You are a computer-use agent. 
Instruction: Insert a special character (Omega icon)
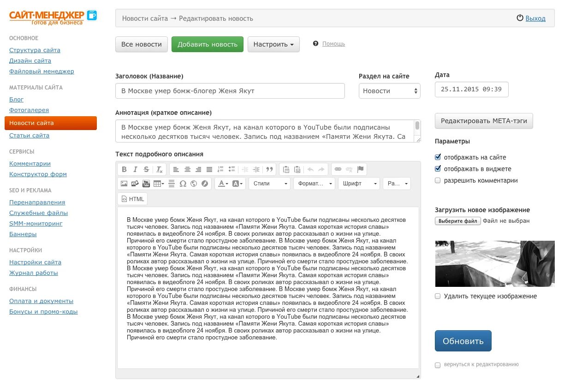(183, 184)
